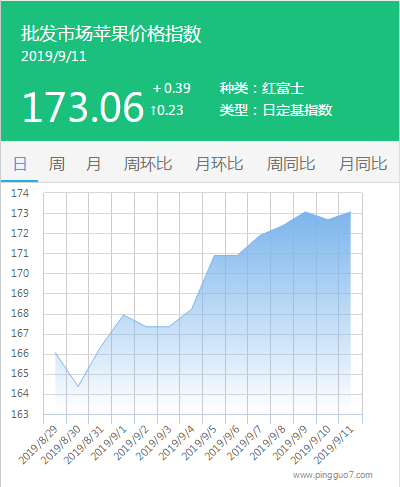
Task: Click the 170 y-axis value
Action: [20, 274]
